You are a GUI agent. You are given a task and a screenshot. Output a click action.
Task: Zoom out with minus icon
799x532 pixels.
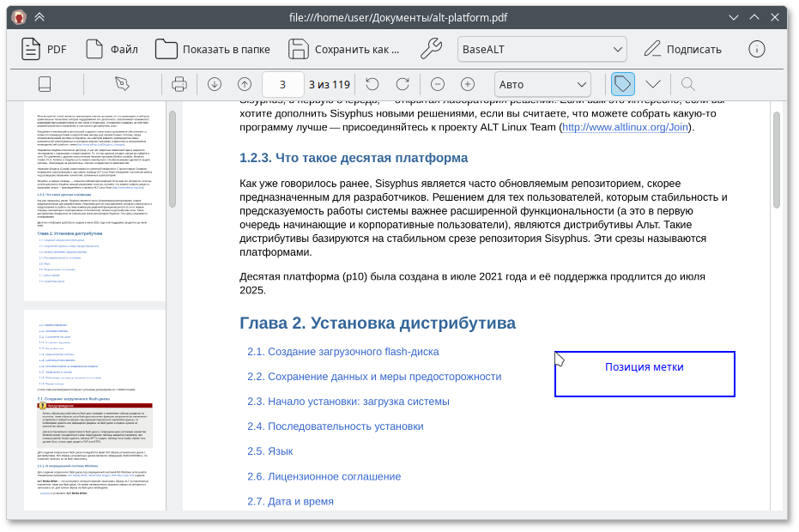[438, 84]
